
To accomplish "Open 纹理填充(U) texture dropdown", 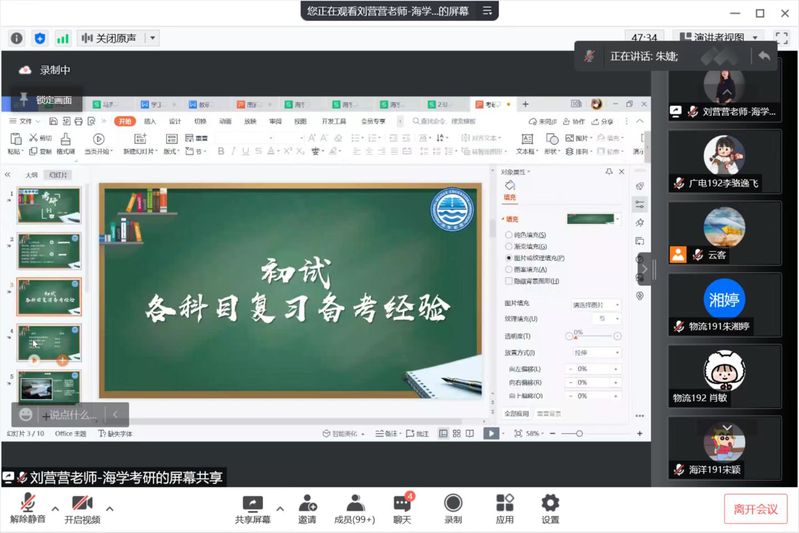I will [606, 318].
